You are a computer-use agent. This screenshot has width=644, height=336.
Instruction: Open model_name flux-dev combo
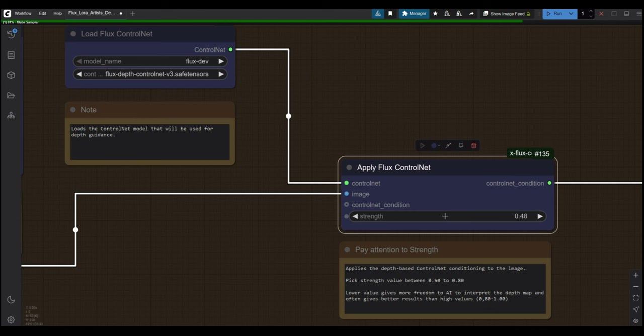pos(150,61)
